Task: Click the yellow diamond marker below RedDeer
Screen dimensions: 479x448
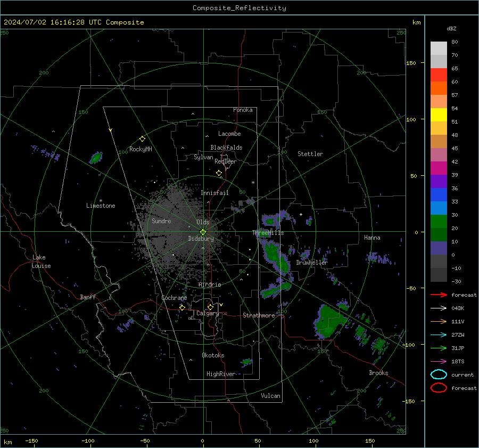Action: (x=219, y=173)
